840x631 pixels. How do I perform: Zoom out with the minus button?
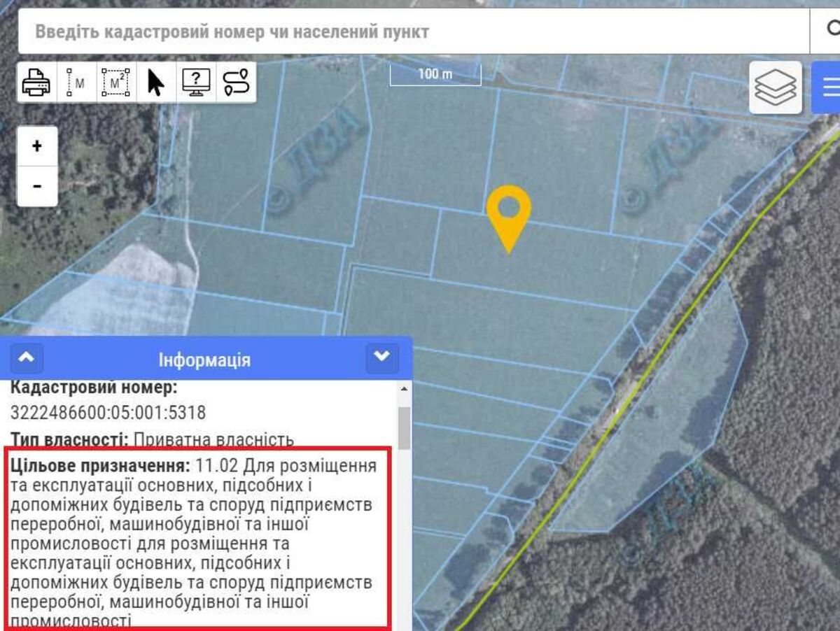(37, 186)
